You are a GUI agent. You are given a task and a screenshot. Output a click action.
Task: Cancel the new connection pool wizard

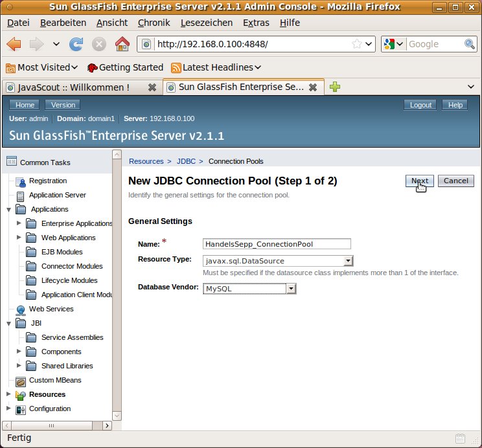[x=455, y=181]
